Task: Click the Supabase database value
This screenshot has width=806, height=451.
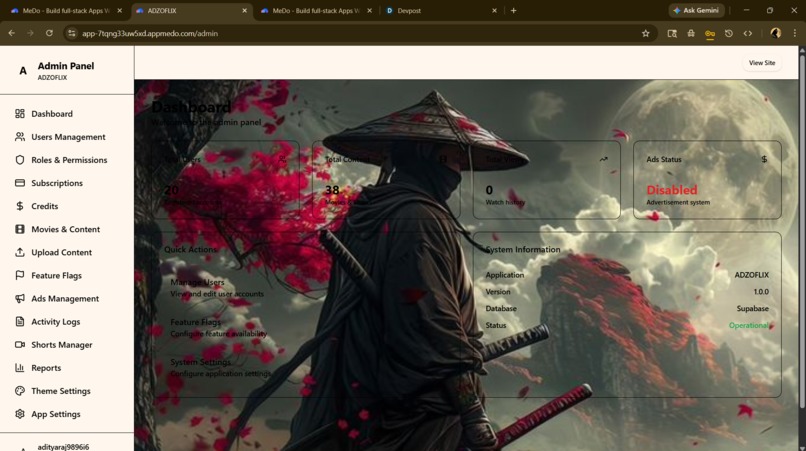Action: coord(753,309)
